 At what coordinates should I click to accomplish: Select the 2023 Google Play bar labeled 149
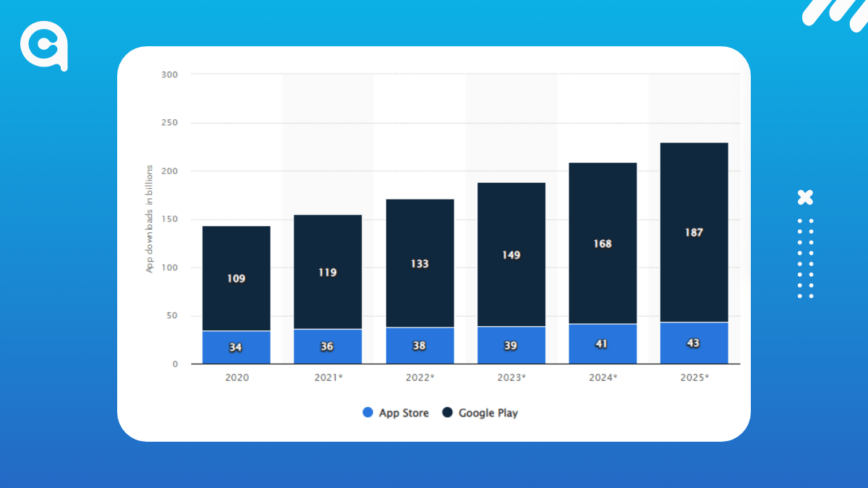[511, 254]
